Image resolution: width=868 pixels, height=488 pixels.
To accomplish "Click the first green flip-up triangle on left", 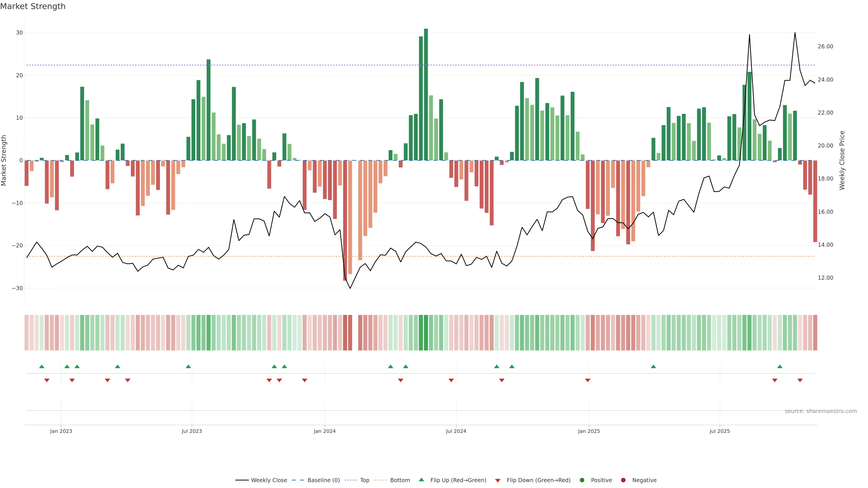I will click(x=42, y=366).
